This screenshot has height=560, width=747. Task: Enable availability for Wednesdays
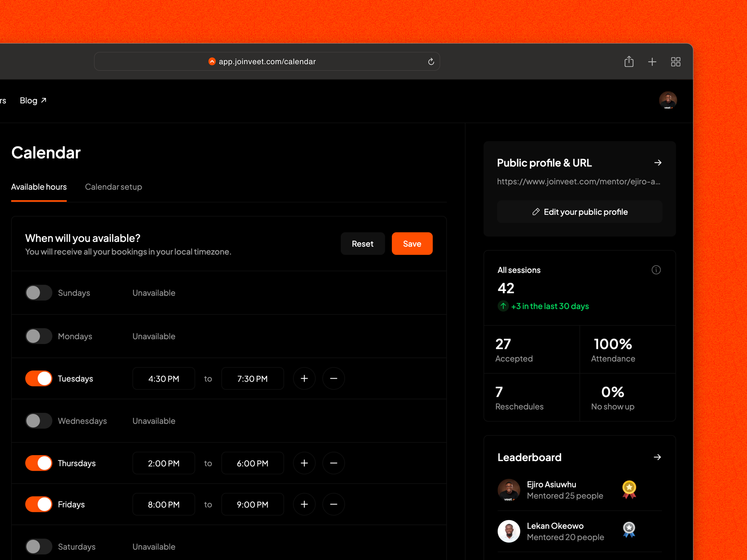39,421
